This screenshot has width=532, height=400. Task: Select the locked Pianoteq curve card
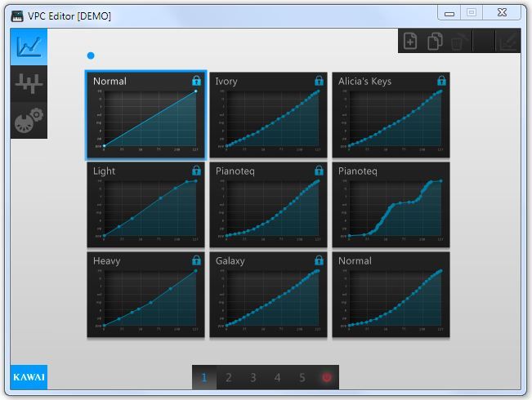[268, 205]
